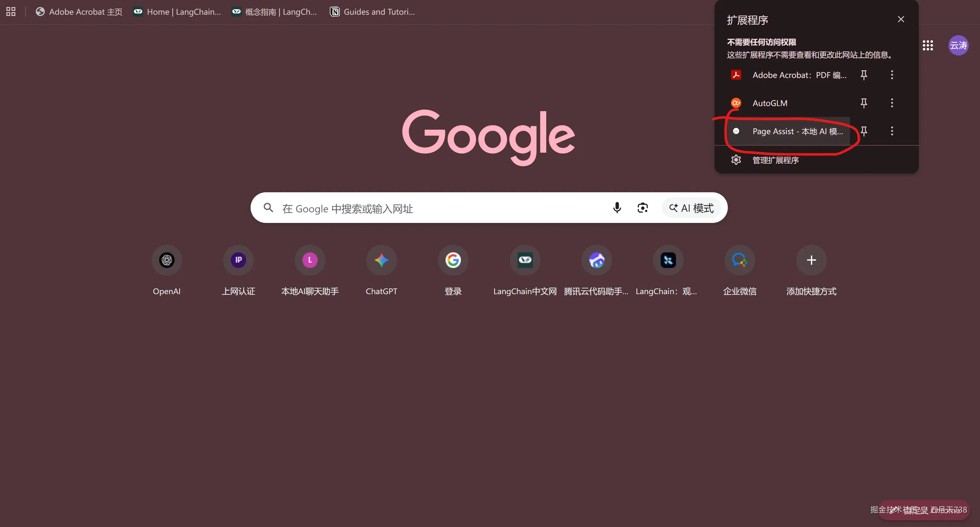This screenshot has width=980, height=527.
Task: Enable AI 模式 search
Action: (691, 208)
